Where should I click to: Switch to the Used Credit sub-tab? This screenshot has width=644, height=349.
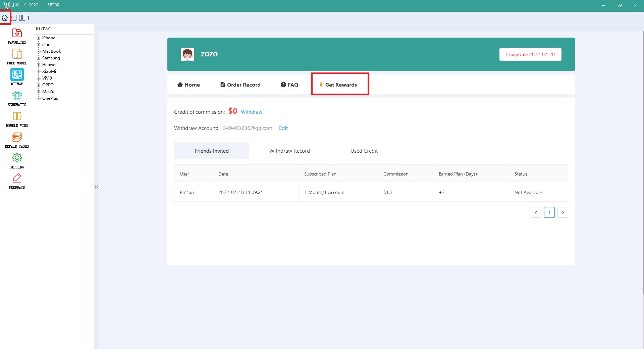pyautogui.click(x=364, y=151)
